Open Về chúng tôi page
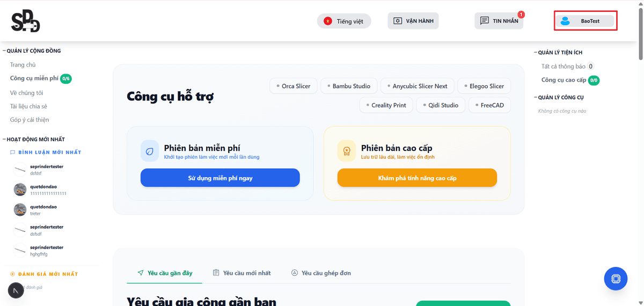644x306 pixels. point(25,93)
